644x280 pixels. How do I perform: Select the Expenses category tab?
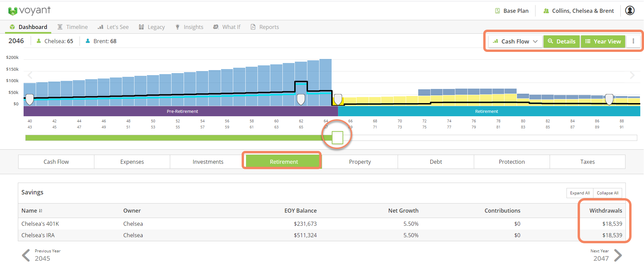[132, 162]
